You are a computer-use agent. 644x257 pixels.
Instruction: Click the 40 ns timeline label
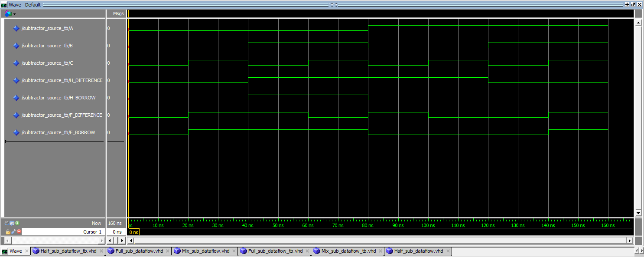tap(248, 225)
